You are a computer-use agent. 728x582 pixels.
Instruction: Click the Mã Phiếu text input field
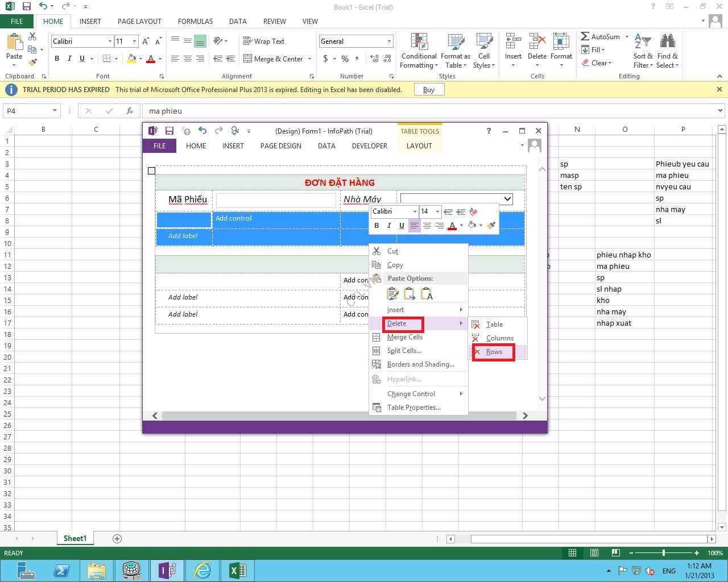pos(276,200)
